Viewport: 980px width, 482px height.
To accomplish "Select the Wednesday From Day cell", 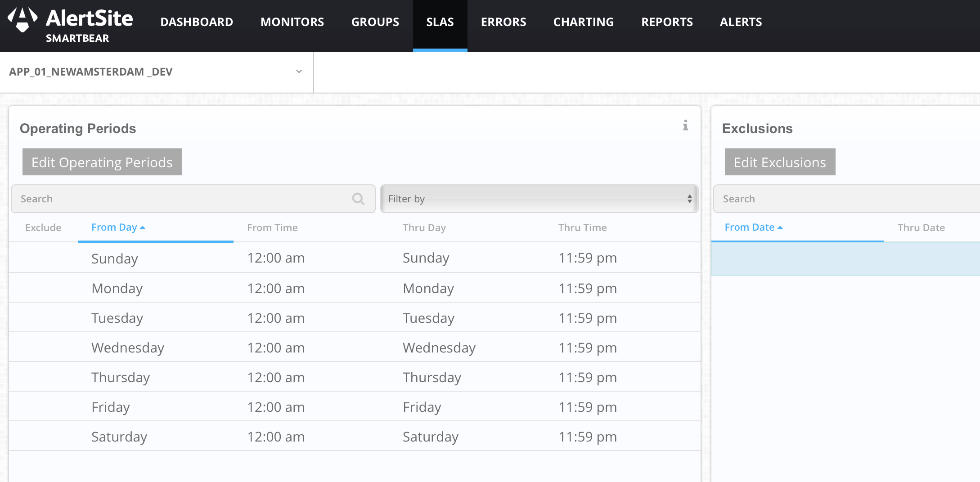I will coord(128,348).
